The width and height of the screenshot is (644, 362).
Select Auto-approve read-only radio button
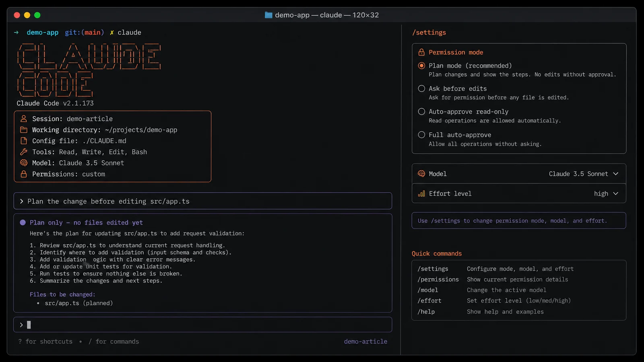coord(421,111)
